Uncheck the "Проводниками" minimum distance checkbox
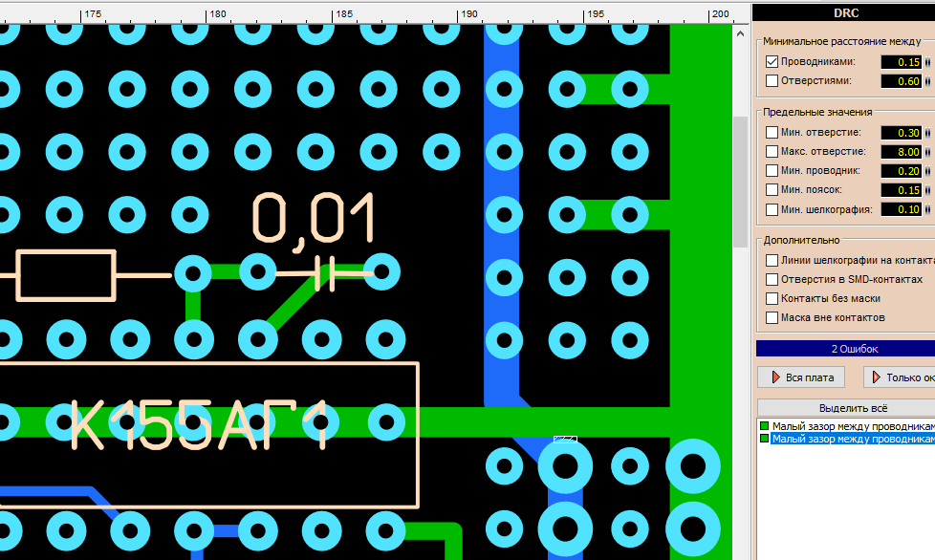 (772, 61)
